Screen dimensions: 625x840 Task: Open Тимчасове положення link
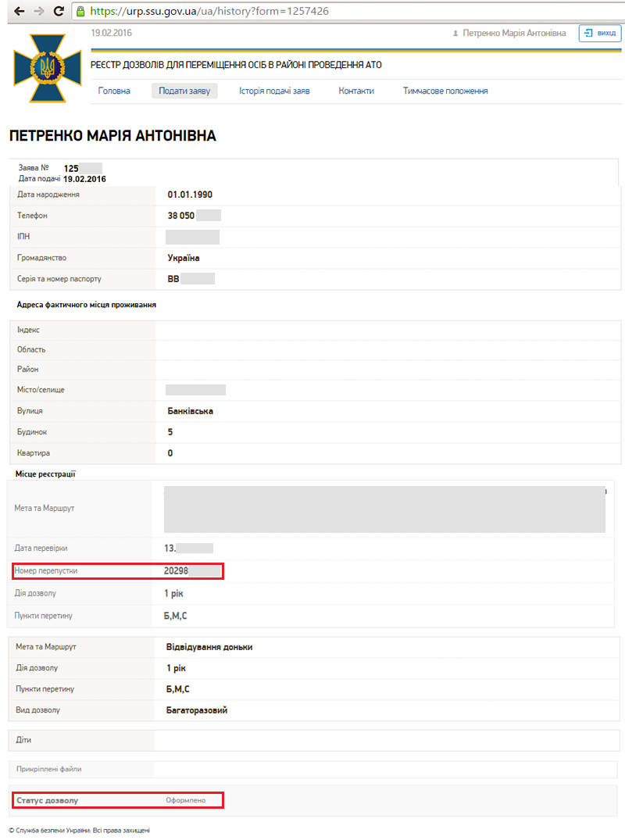click(445, 91)
